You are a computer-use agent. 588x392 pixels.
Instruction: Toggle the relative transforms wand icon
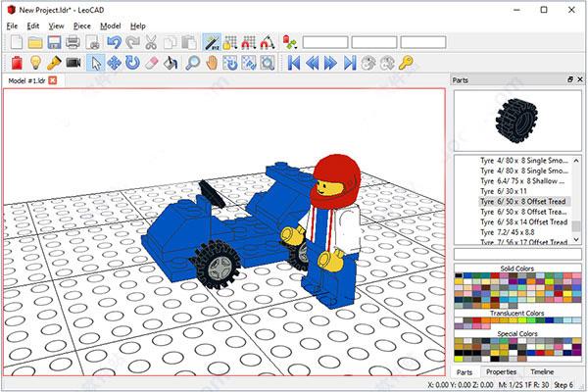(212, 42)
